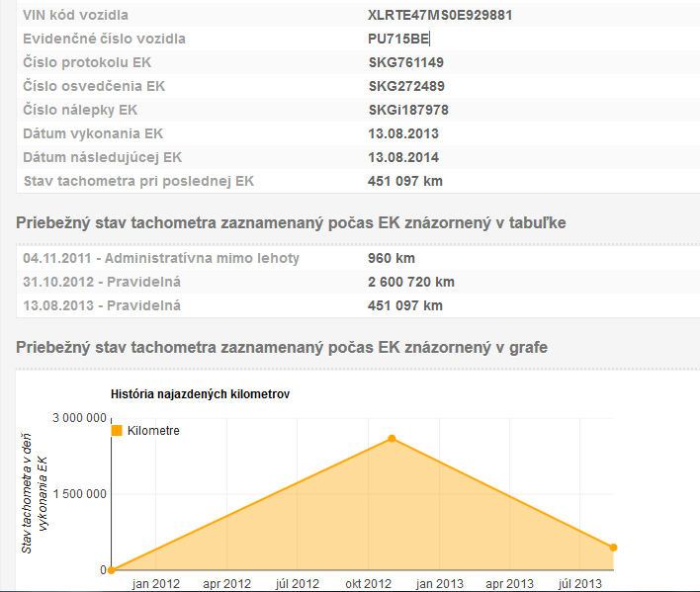Click the 'Číslo protokolu EK' label
The width and height of the screenshot is (700, 592).
pyautogui.click(x=87, y=62)
